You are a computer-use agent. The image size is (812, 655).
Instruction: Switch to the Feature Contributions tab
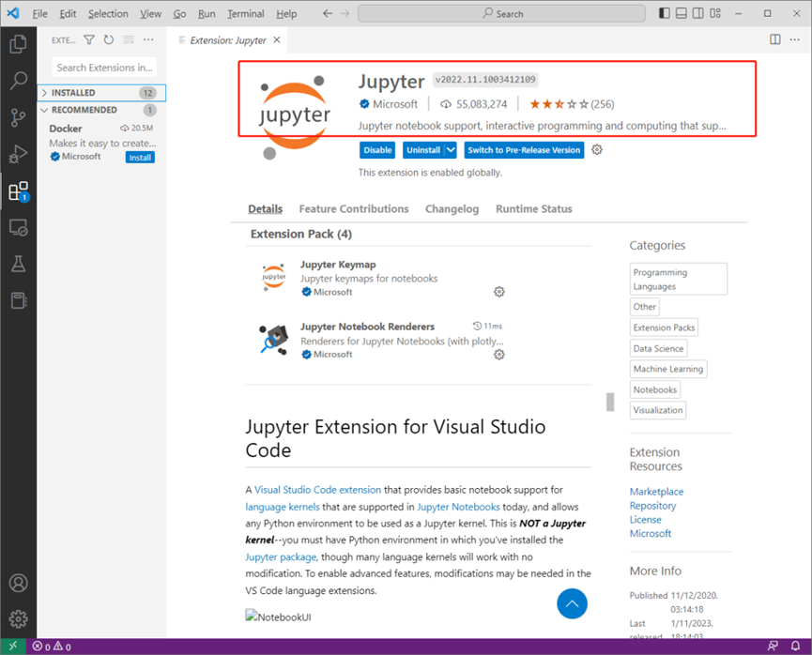click(x=354, y=208)
